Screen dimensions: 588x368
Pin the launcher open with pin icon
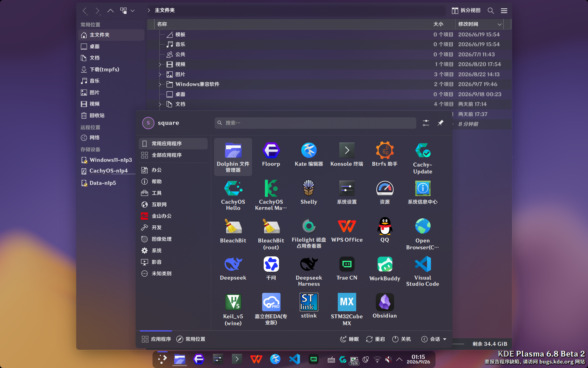tap(440, 123)
